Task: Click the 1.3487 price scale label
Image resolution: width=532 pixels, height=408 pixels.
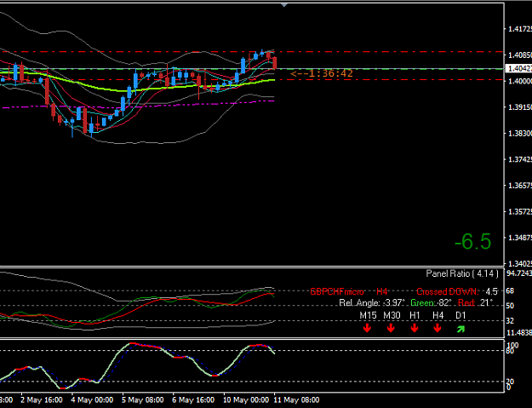Action: click(519, 238)
